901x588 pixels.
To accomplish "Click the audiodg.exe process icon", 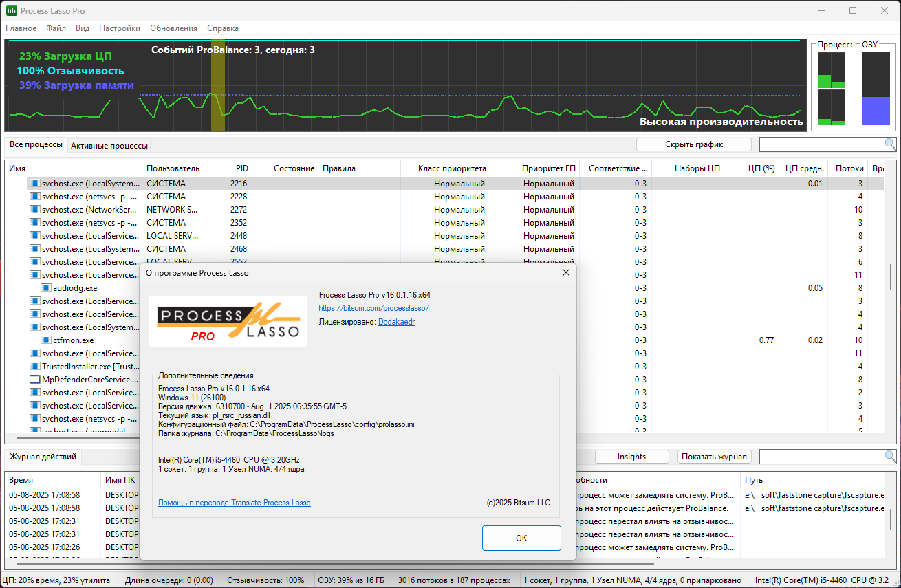I will 45,288.
